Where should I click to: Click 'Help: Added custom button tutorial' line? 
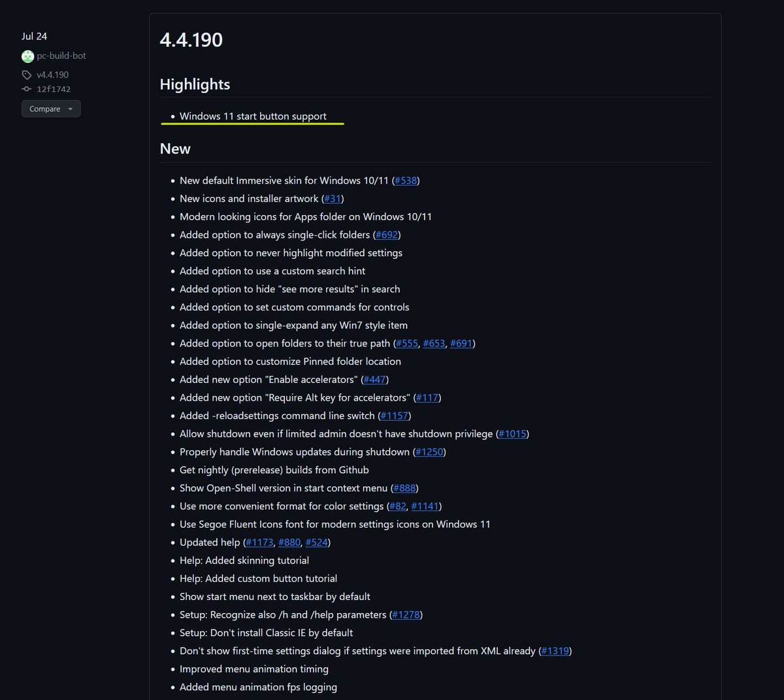tap(258, 578)
